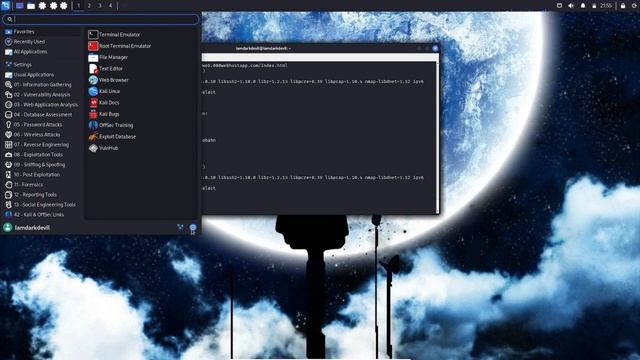The height and width of the screenshot is (360, 640).
Task: Open 05 - Password Attacks category
Action: tap(42, 124)
